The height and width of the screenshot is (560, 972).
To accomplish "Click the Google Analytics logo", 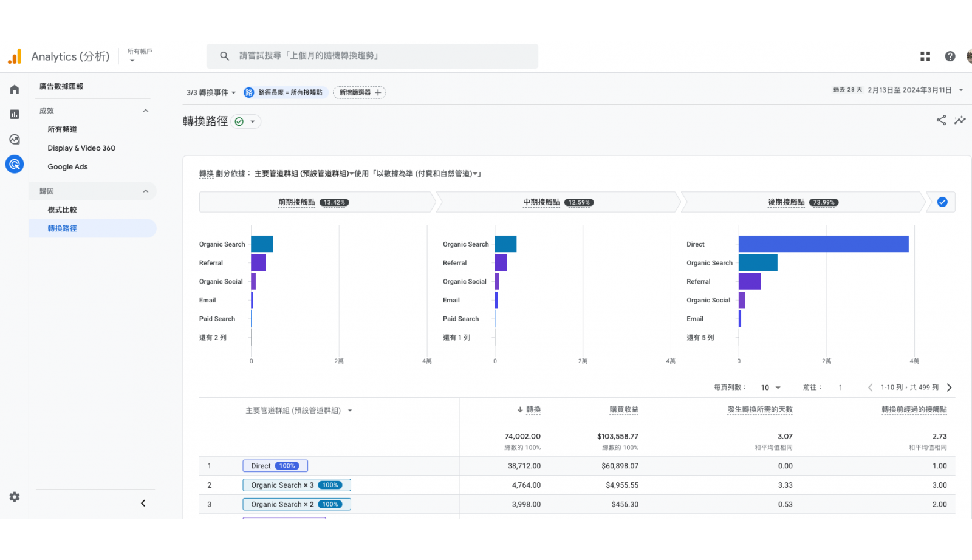I will coord(15,56).
